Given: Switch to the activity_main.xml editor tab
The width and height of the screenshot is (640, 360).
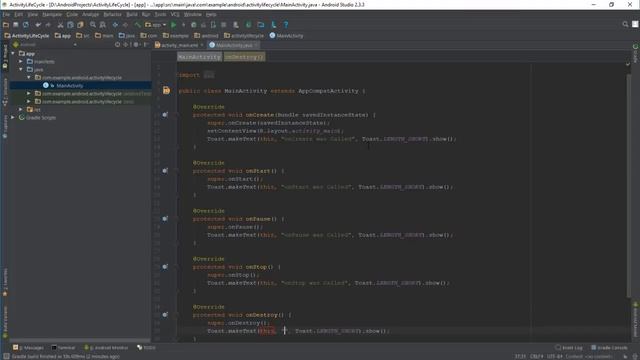Looking at the screenshot, I should 179,45.
